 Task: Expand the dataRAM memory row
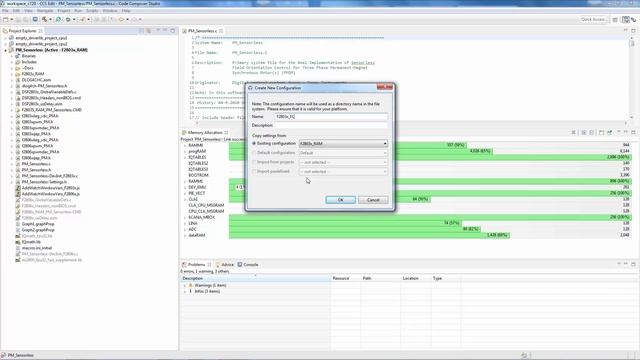185,235
